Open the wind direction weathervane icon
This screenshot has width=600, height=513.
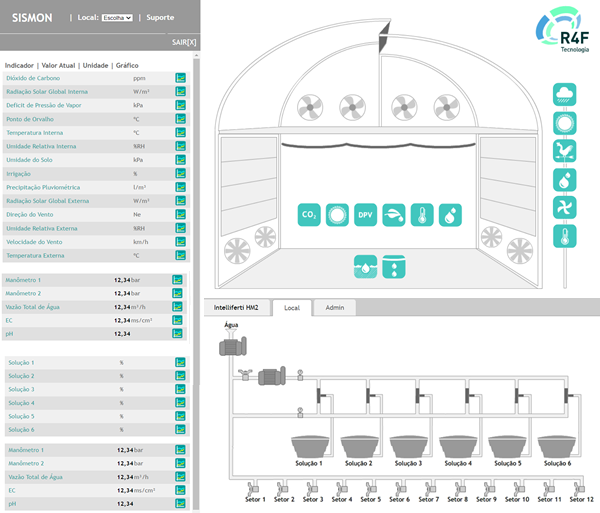[x=565, y=152]
